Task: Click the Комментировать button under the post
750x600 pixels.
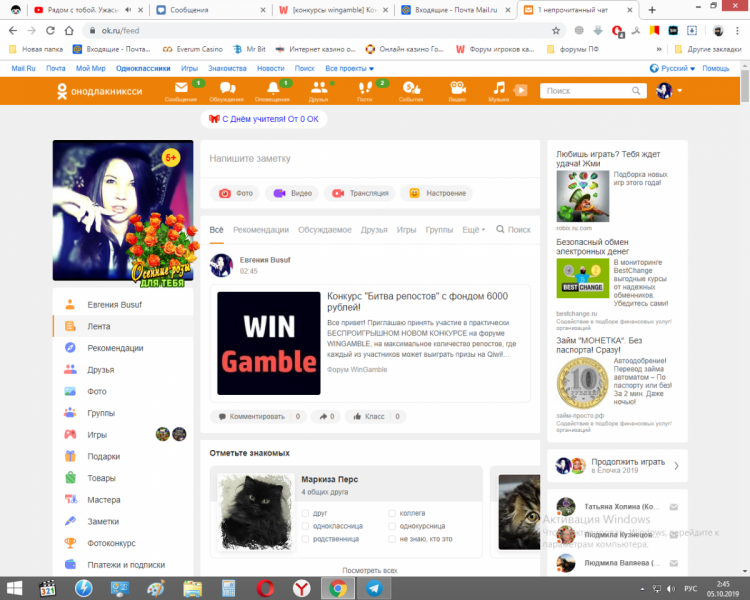Action: pos(258,417)
